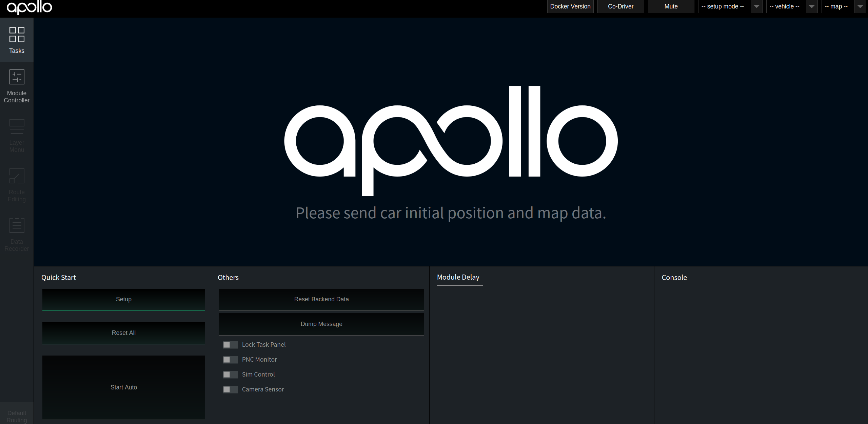The image size is (868, 424).
Task: Click the Layer Menu sidebar icon
Action: tap(17, 136)
